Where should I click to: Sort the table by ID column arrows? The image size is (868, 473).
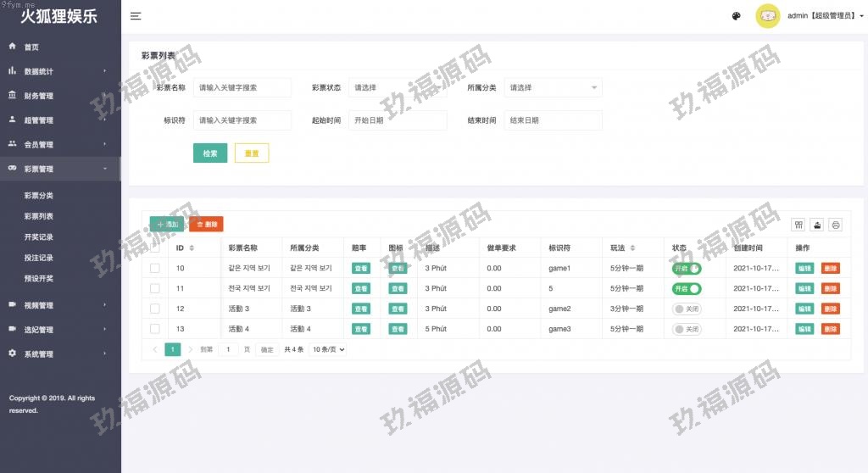(192, 248)
